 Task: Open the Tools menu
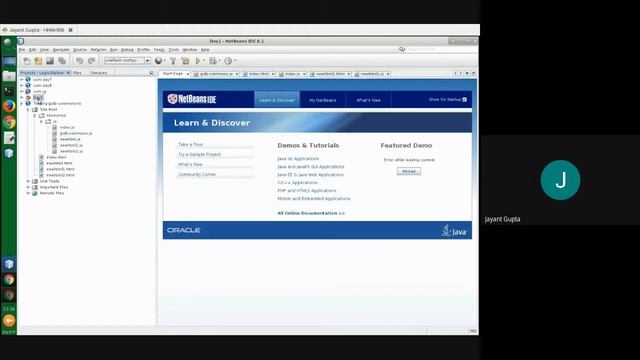click(x=174, y=50)
